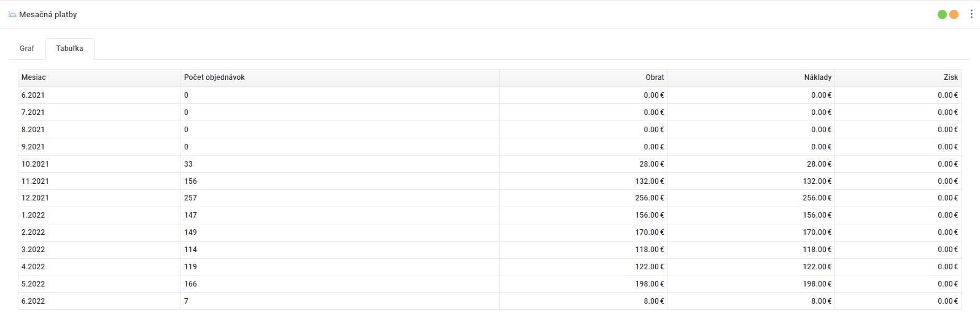This screenshot has width=980, height=324.
Task: Click the Obrat column header
Action: tap(654, 77)
